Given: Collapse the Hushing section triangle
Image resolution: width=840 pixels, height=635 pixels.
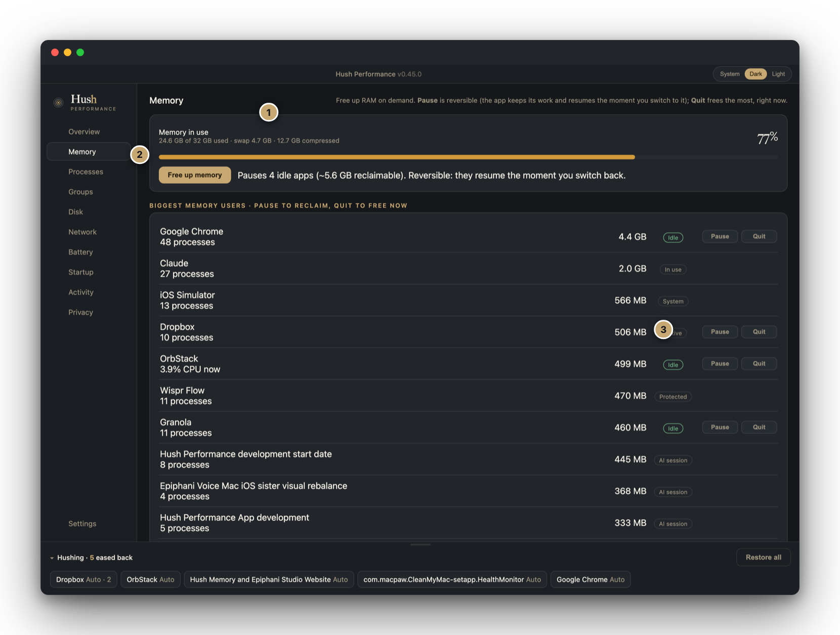Looking at the screenshot, I should [x=52, y=558].
